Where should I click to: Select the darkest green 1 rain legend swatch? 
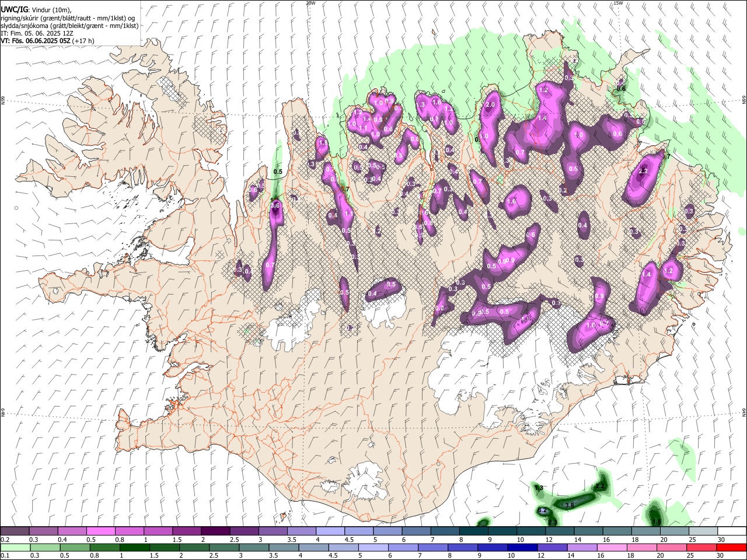(135, 547)
